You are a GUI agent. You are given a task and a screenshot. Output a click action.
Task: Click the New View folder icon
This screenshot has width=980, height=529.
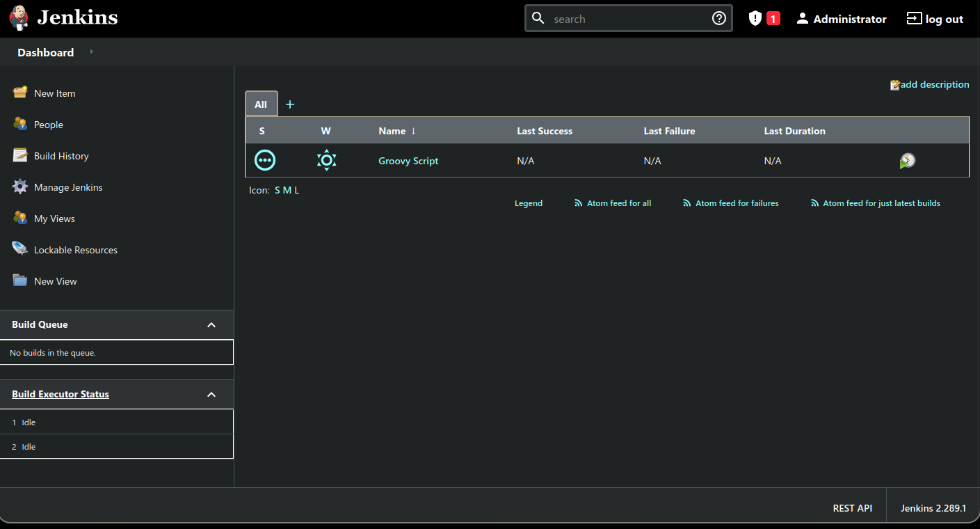tap(20, 281)
